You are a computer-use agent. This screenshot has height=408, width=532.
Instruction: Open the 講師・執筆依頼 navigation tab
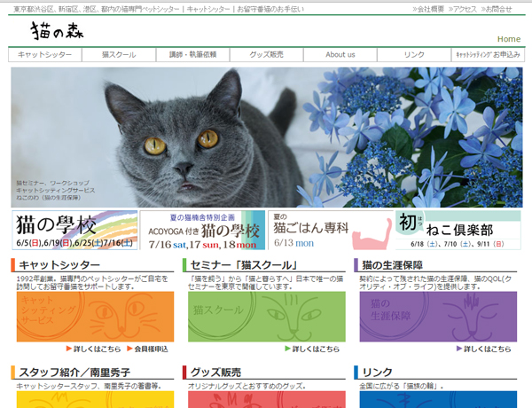(x=192, y=55)
